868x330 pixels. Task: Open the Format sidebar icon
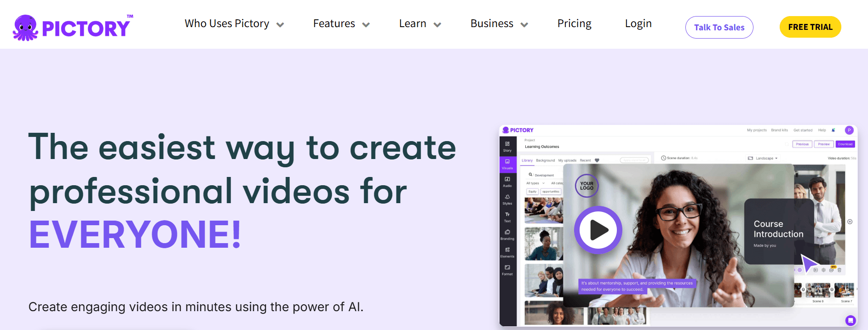coord(507,270)
